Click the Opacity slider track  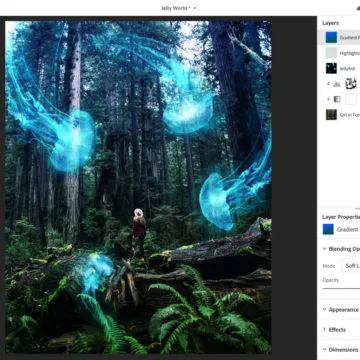point(341,288)
